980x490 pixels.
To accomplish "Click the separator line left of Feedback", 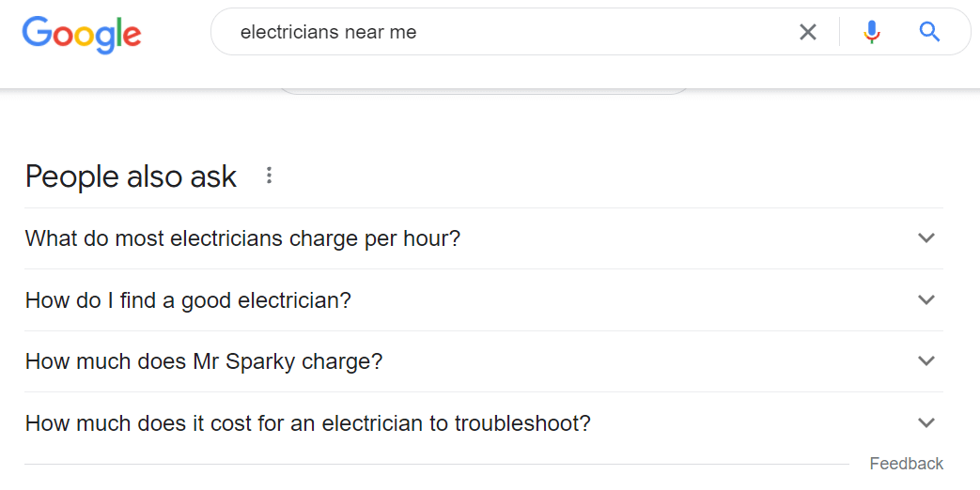I will [x=437, y=464].
